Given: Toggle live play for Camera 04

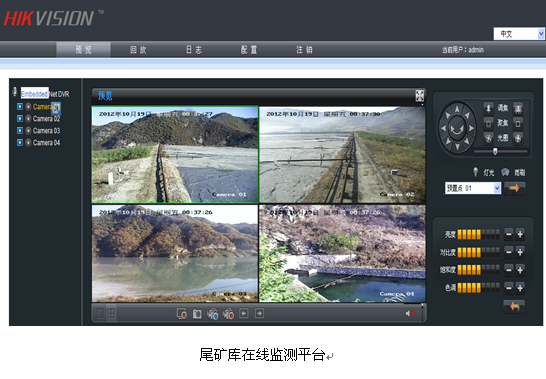Looking at the screenshot, I should (x=20, y=142).
